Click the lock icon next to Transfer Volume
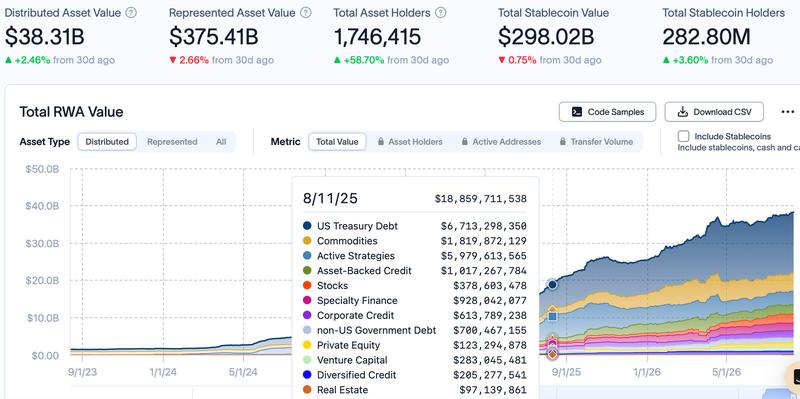Image resolution: width=800 pixels, height=399 pixels. (x=563, y=142)
